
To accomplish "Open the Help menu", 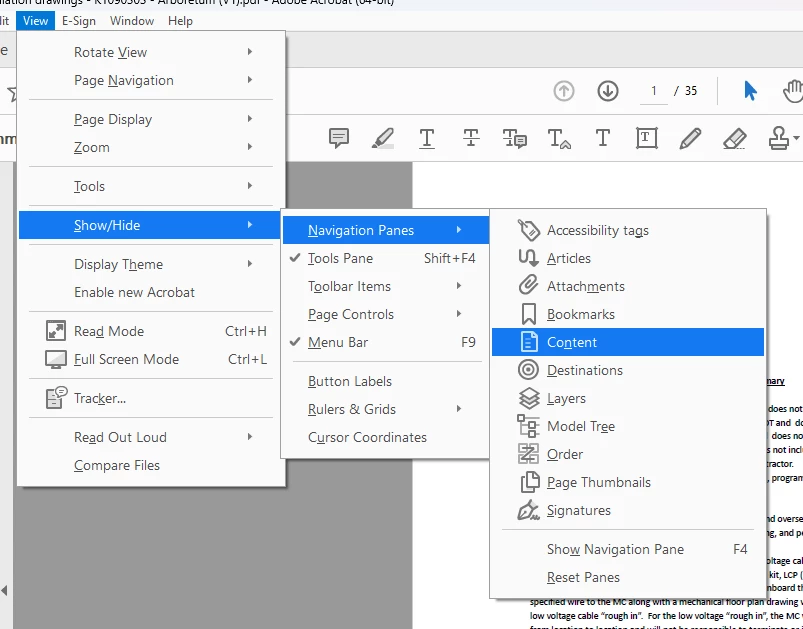I will point(180,21).
